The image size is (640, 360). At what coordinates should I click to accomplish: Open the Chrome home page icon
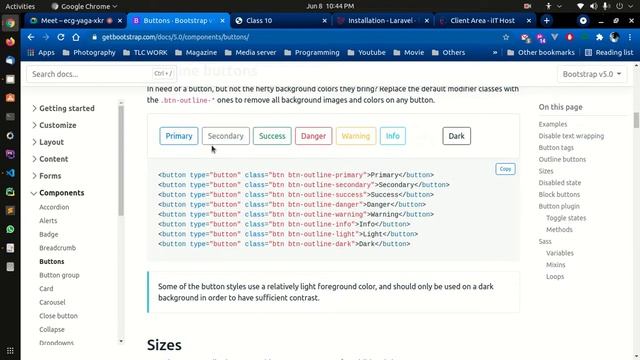[76, 37]
